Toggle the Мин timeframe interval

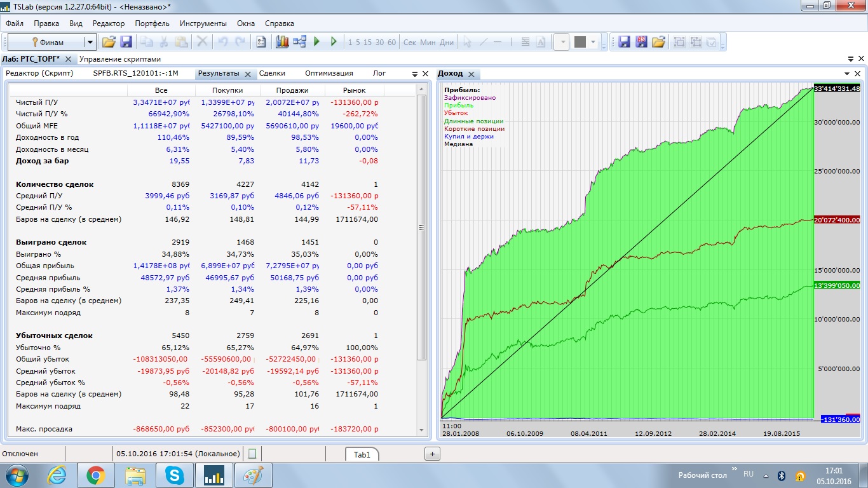click(428, 43)
